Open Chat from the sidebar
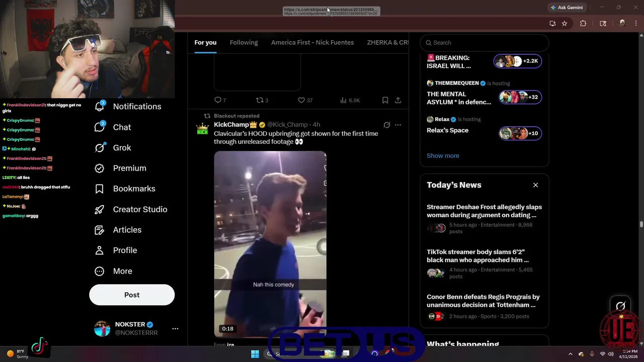This screenshot has height=362, width=644. (x=113, y=127)
